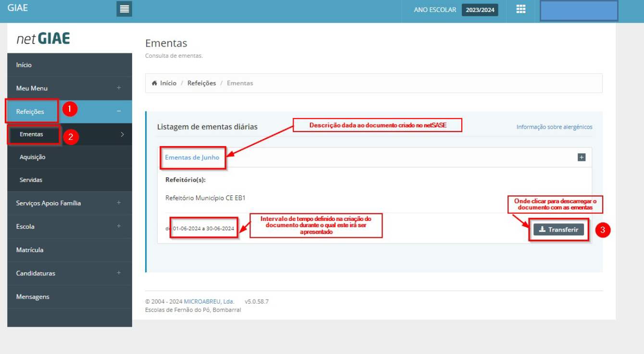Collapse the Refeições menu section

[x=119, y=111]
